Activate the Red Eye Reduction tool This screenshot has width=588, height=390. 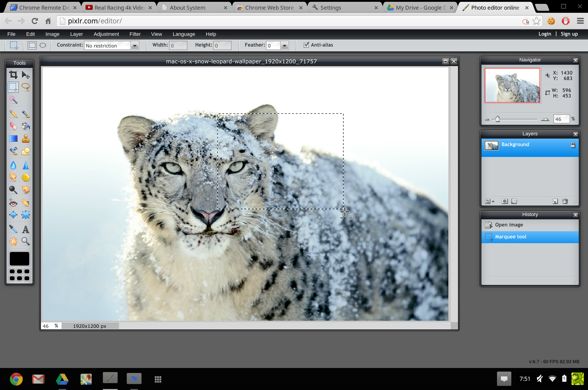(x=13, y=203)
